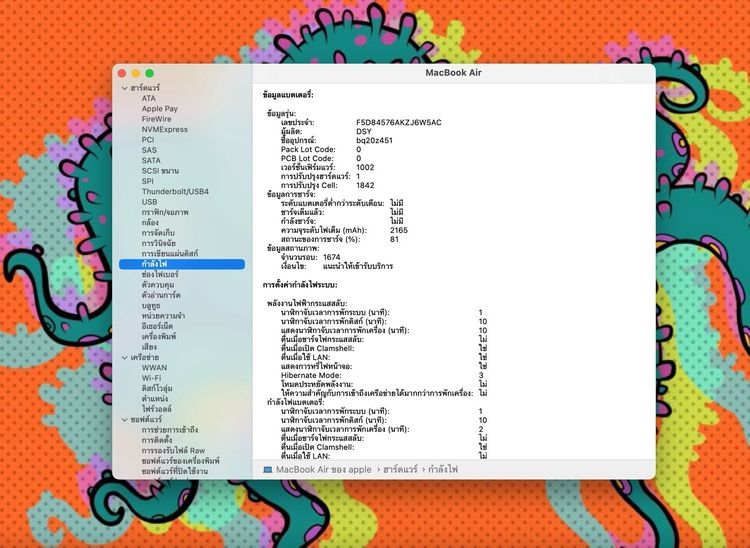Select Wi-Fi in the sidebar
This screenshot has width=750, height=548.
(151, 378)
